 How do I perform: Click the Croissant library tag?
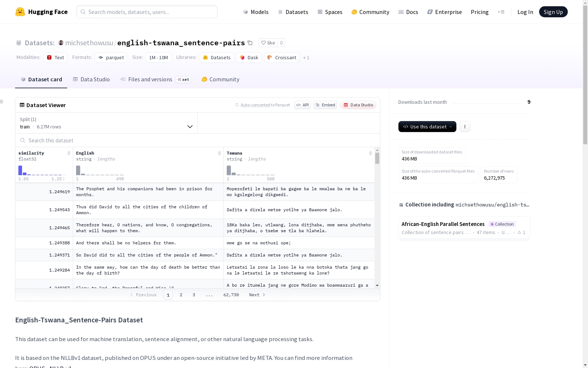click(282, 57)
